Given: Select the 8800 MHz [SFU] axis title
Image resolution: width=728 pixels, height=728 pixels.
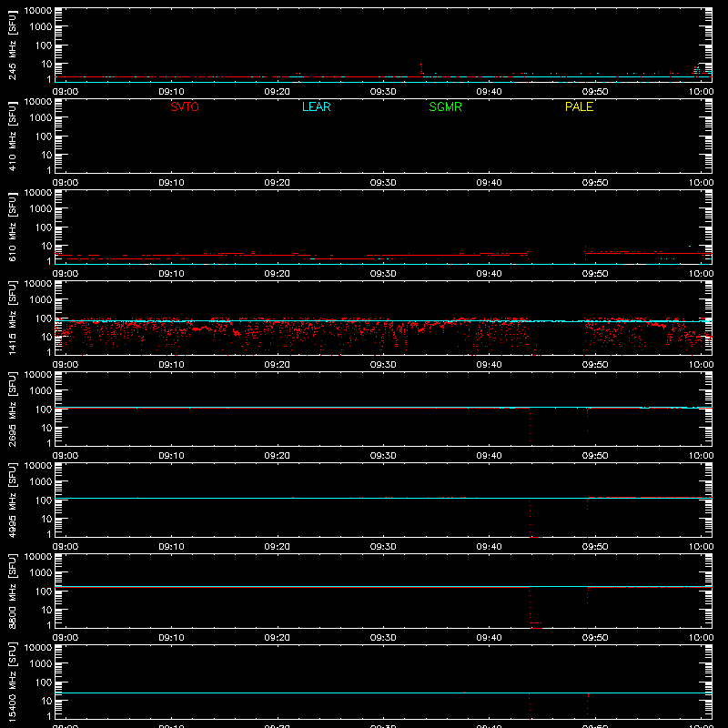Looking at the screenshot, I should pos(13,591).
